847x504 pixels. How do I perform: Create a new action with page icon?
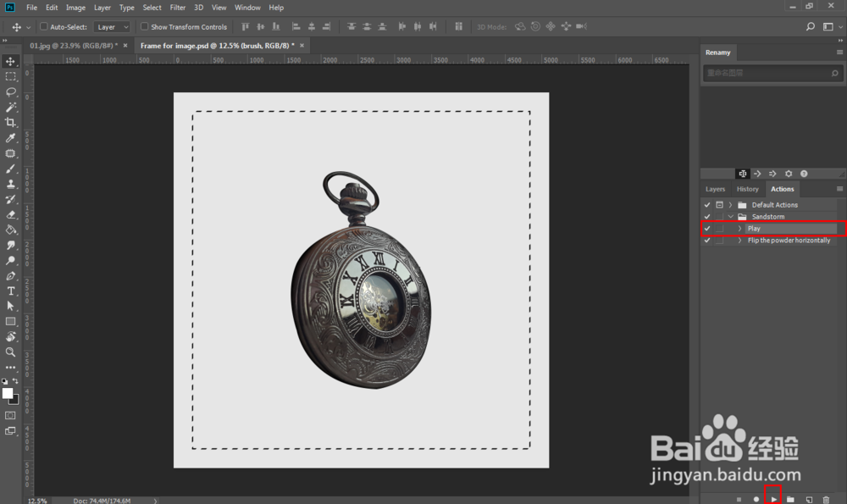tap(809, 500)
